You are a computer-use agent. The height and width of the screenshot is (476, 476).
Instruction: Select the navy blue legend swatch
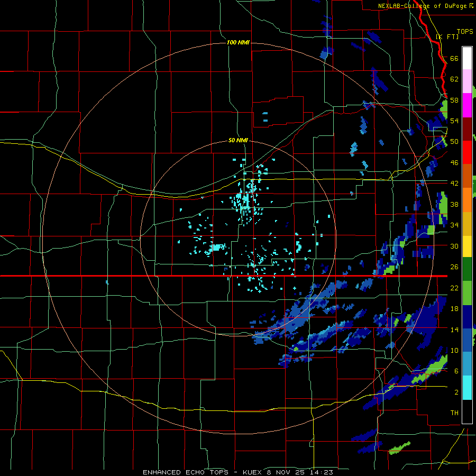tap(467, 317)
